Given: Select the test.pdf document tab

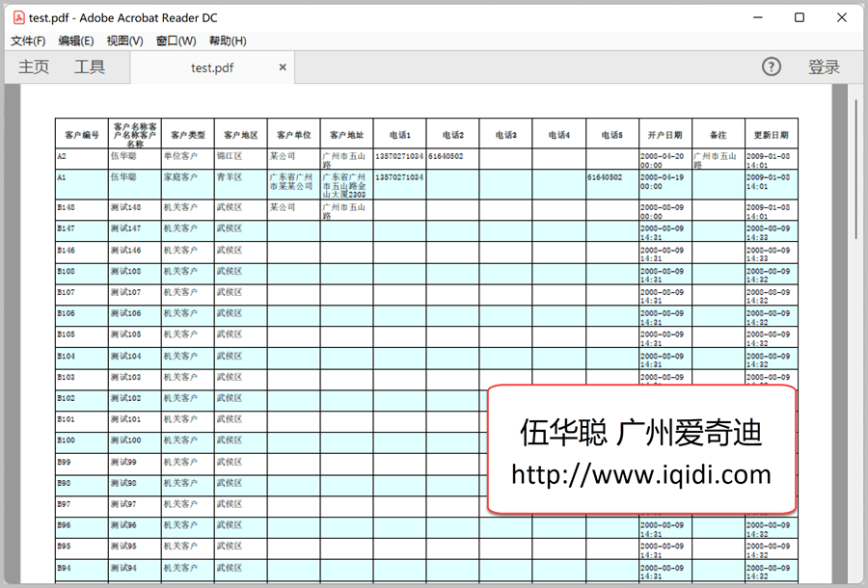Looking at the screenshot, I should tap(212, 67).
